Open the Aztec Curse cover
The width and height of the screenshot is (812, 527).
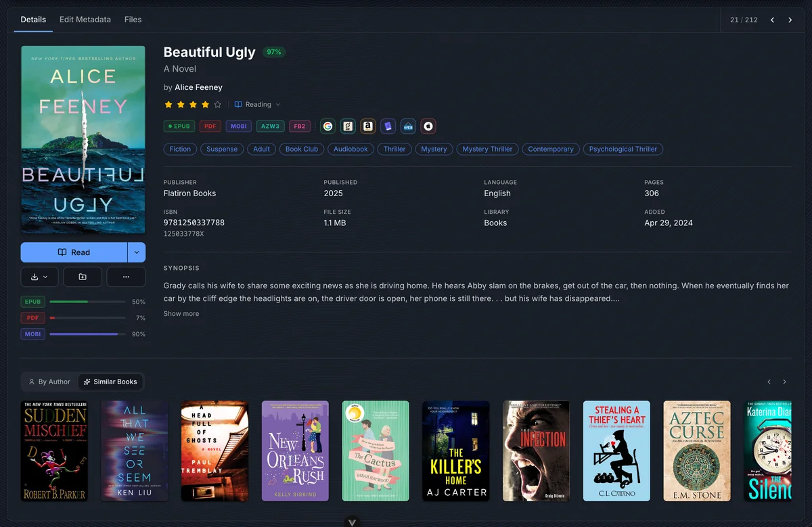point(697,451)
